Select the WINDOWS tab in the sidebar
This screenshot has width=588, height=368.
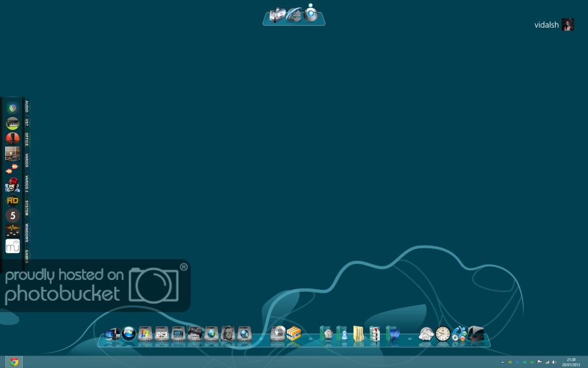26,233
